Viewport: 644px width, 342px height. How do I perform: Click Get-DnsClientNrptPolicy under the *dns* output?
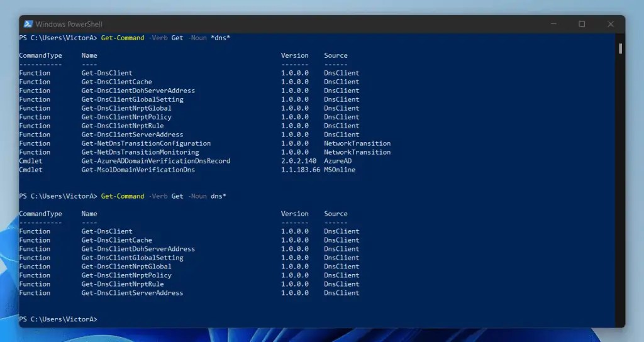[x=126, y=117]
